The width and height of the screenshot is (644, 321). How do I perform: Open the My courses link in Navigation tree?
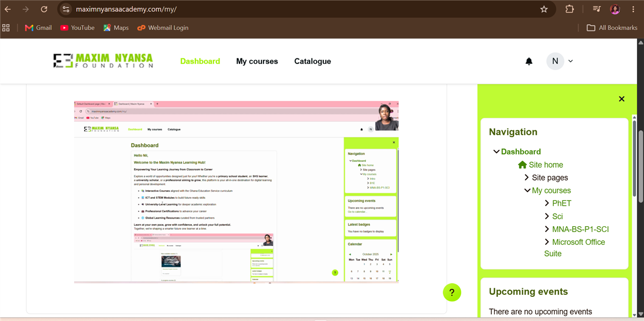(551, 190)
